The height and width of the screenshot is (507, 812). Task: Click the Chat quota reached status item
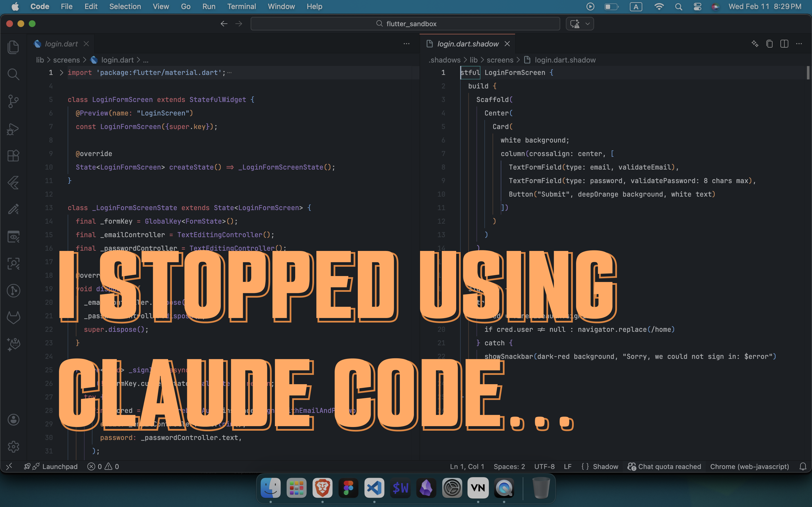[x=663, y=466]
